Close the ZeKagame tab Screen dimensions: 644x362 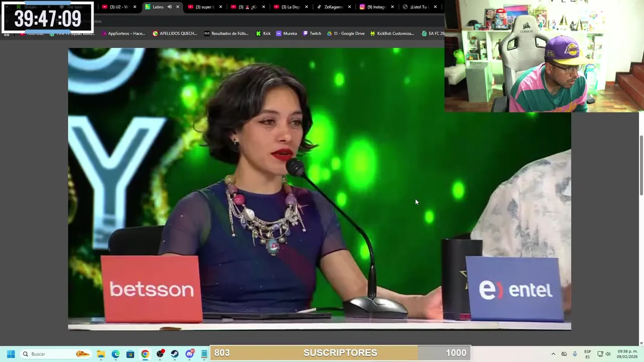click(349, 7)
